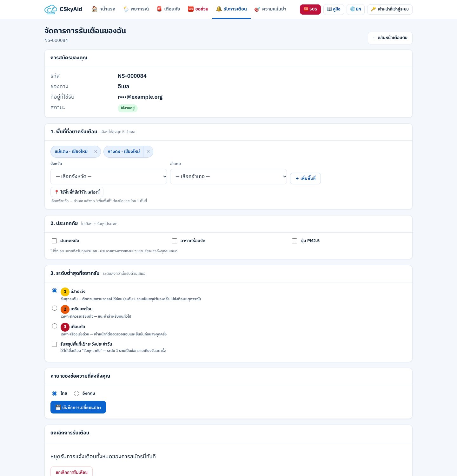
Task: Enable รับสรุปพื้นที่เฝ้าระวังประจำวัน daily summary checkbox
Action: click(x=54, y=344)
